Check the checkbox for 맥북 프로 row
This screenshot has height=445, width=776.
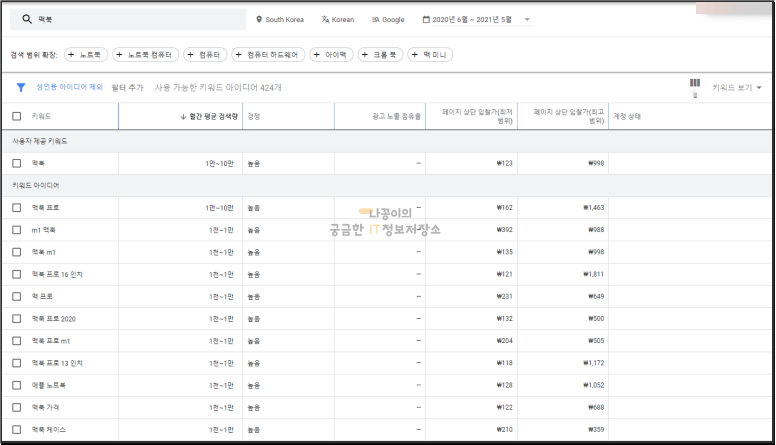pyautogui.click(x=17, y=207)
